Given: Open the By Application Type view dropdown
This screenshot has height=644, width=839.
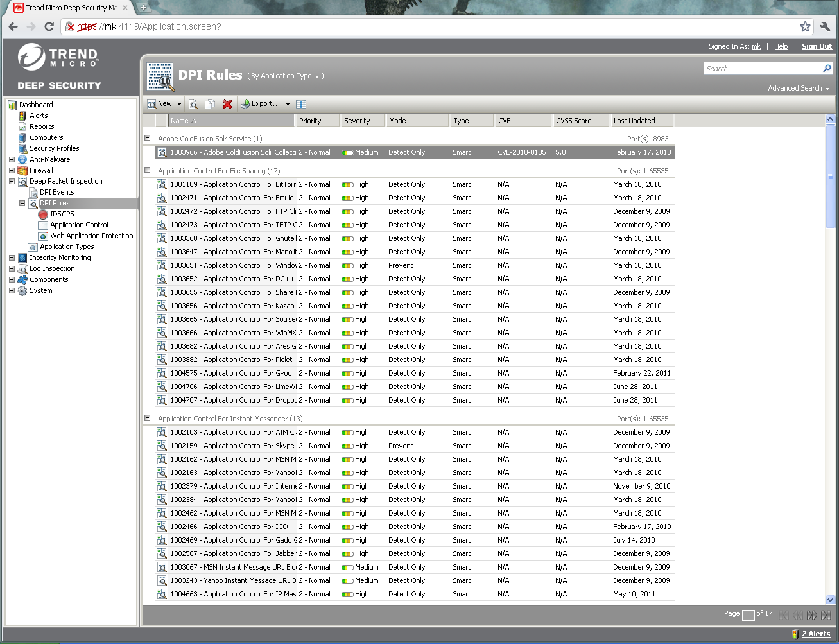Looking at the screenshot, I should (x=286, y=76).
